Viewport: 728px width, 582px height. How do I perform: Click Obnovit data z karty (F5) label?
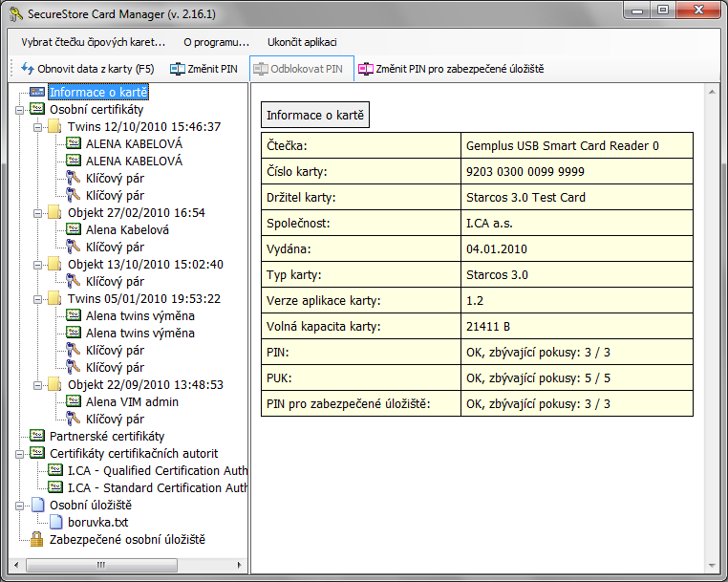point(96,69)
